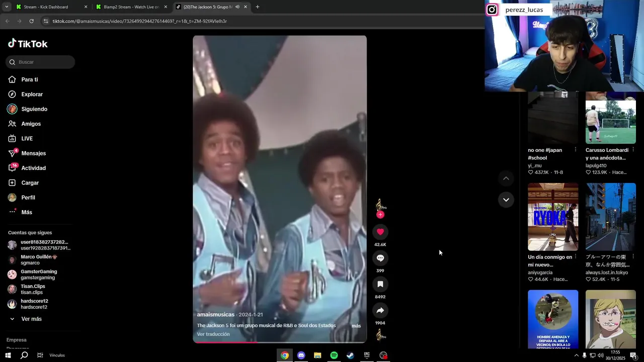644x362 pixels.
Task: Open the Más menu
Action: pyautogui.click(x=27, y=212)
